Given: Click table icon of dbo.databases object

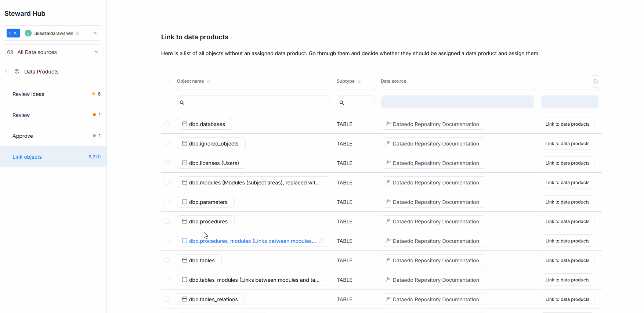Looking at the screenshot, I should (185, 124).
